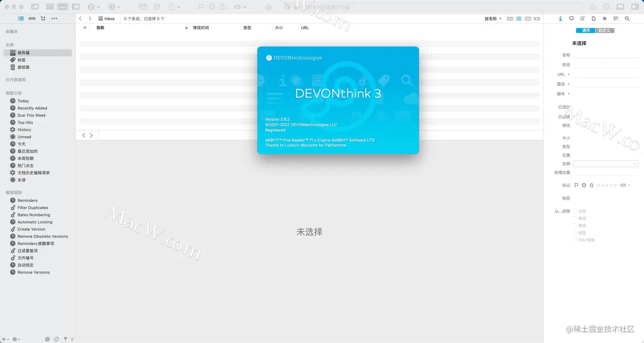Open the import sidebar icon
The width and height of the screenshot is (644, 343).
pos(43,18)
